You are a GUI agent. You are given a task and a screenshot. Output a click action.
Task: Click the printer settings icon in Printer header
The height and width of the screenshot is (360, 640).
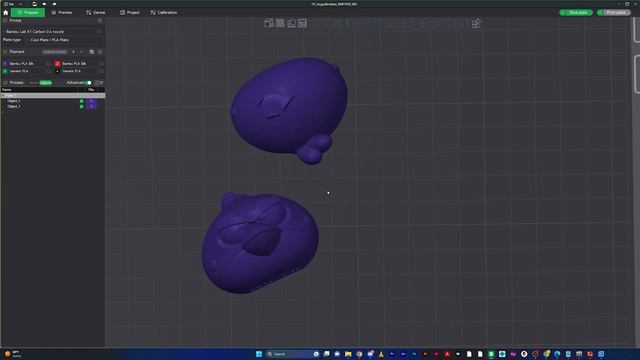point(100,20)
